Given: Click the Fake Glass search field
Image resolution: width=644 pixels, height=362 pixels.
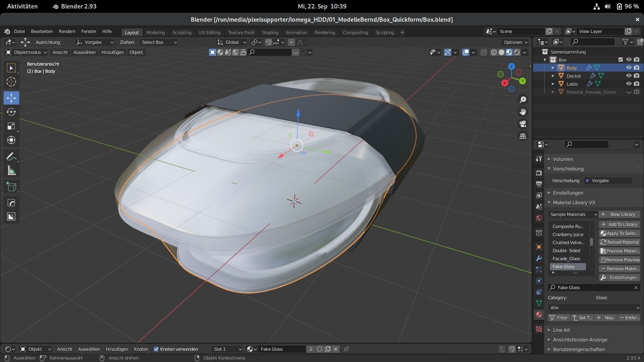Looking at the screenshot, I should 594,288.
